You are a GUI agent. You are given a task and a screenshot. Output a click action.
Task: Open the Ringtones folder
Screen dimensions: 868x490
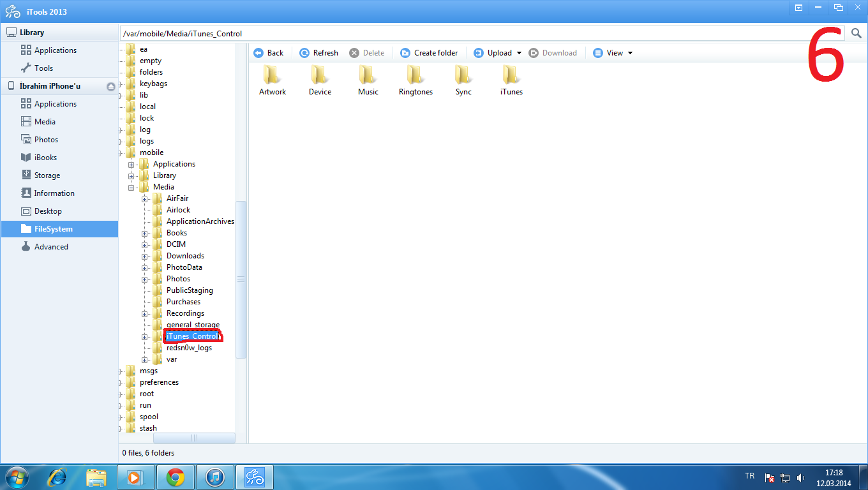tap(415, 80)
